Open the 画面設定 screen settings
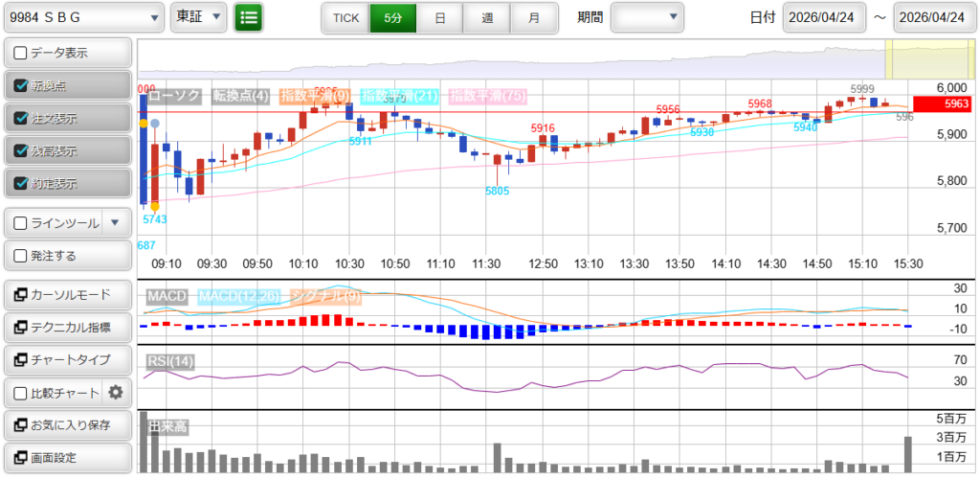Screen dimensions: 980x479 67,457
